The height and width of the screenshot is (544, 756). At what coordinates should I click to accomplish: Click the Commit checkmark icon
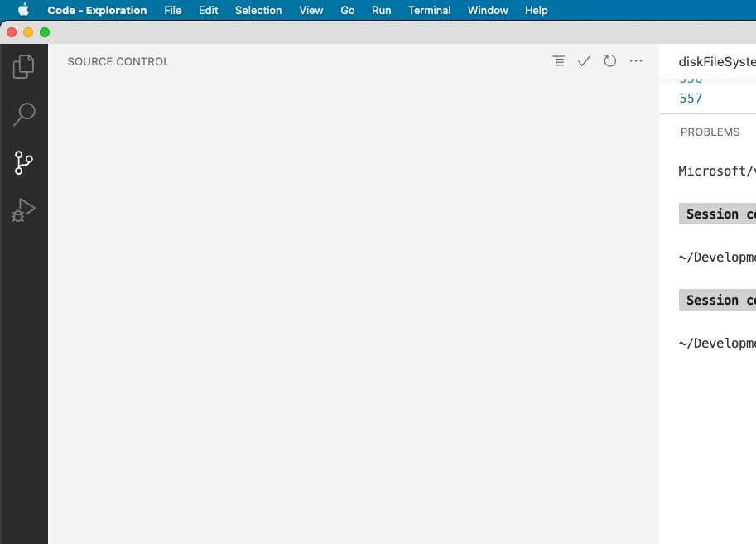[x=585, y=61]
